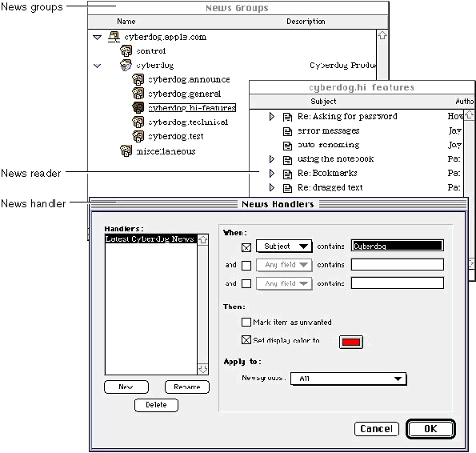Click the down arrow in Handlers list scrollbar
Screen dimensions: 476x453
click(202, 369)
